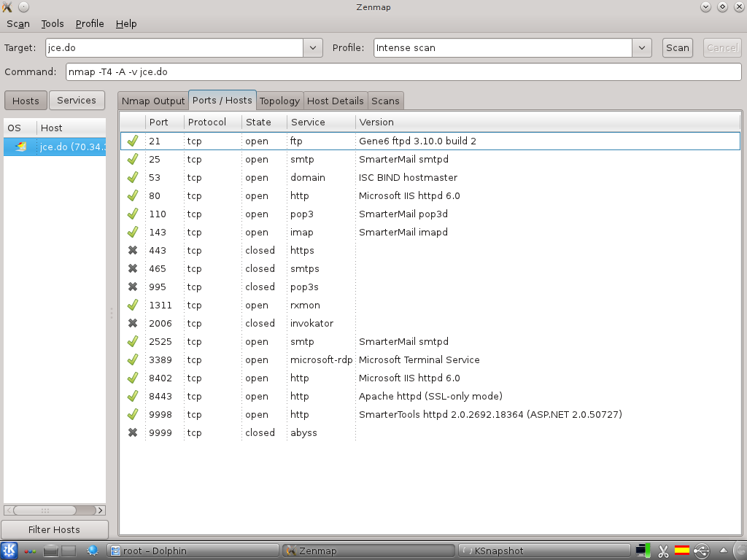Click the closed X icon for port 995
This screenshot has width=747, height=560.
(133, 287)
